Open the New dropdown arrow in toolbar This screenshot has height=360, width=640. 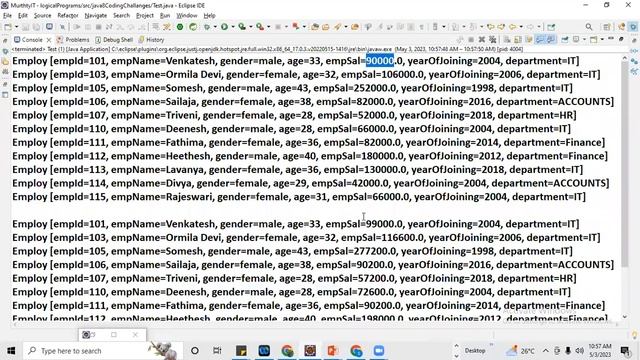16,27
